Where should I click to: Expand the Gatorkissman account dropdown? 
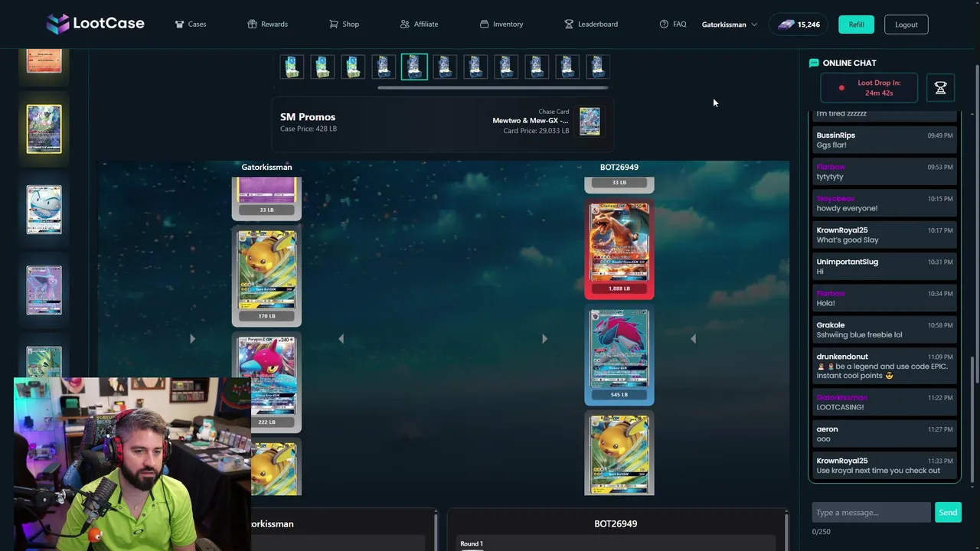point(730,24)
